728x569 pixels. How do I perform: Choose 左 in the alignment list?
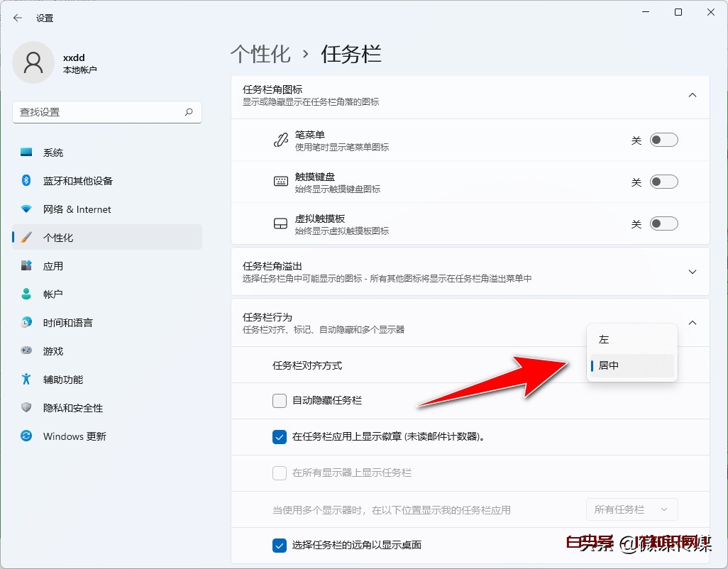pyautogui.click(x=631, y=339)
